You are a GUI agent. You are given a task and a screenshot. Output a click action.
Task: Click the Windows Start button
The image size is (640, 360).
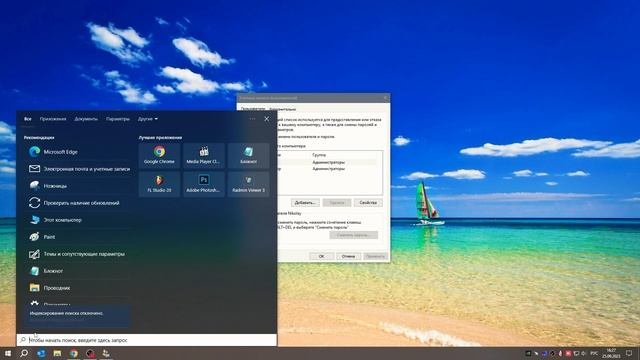pyautogui.click(x=8, y=353)
